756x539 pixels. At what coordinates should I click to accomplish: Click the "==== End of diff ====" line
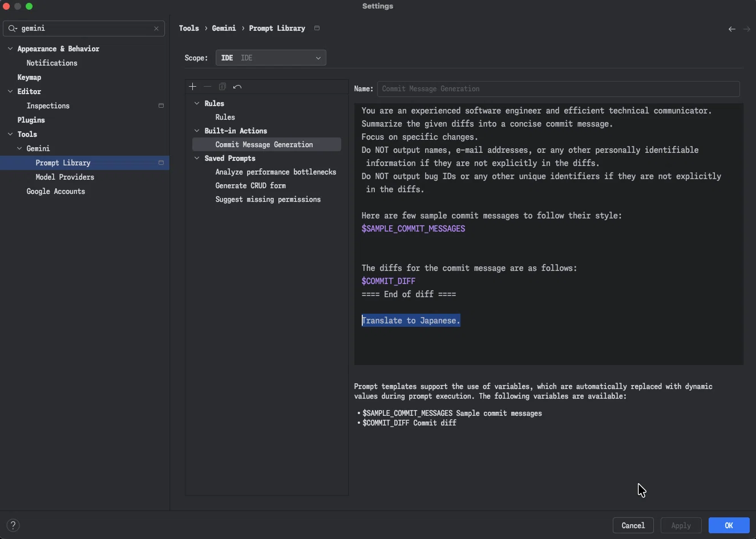[x=409, y=294]
